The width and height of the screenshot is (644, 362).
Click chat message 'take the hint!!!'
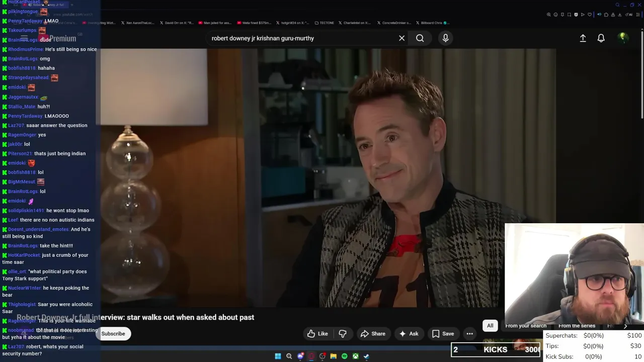pyautogui.click(x=56, y=246)
